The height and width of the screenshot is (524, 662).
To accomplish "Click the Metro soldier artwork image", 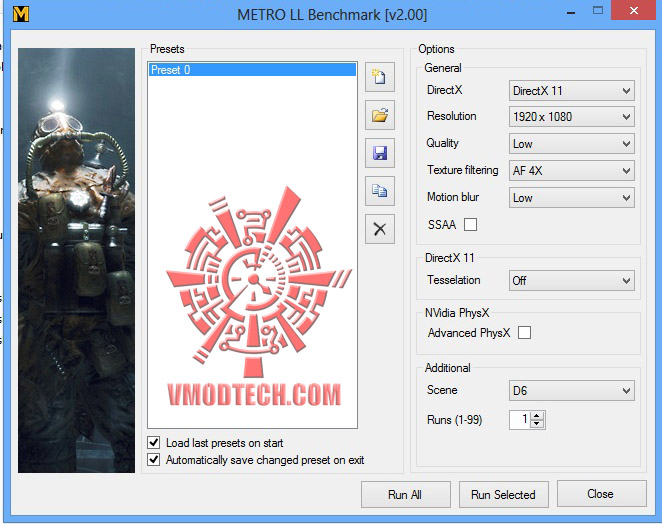I will point(76,260).
